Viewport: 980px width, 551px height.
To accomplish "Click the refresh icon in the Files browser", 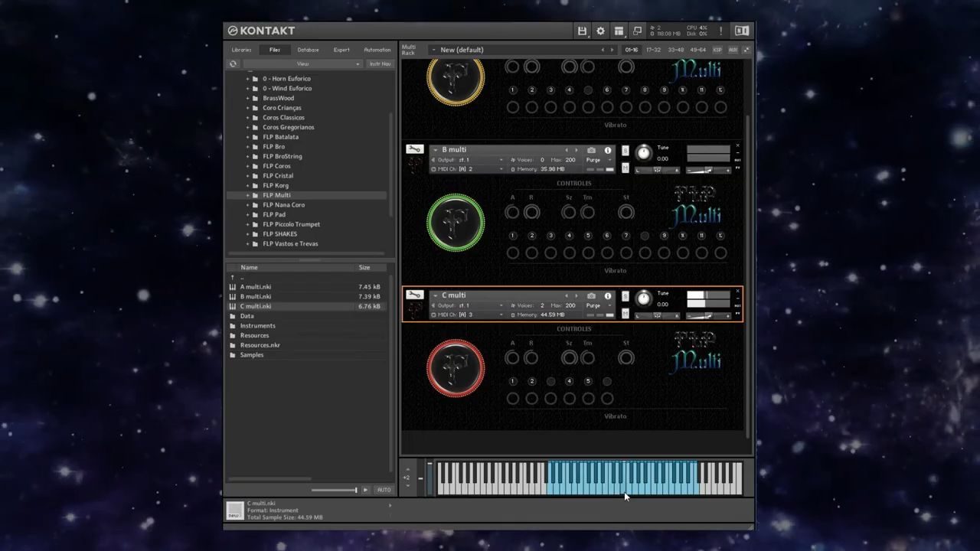I will tap(233, 64).
